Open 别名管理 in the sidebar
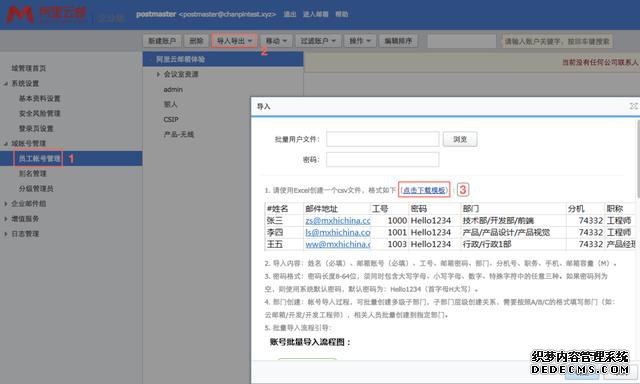Image resolution: width=640 pixels, height=384 pixels. [x=32, y=173]
